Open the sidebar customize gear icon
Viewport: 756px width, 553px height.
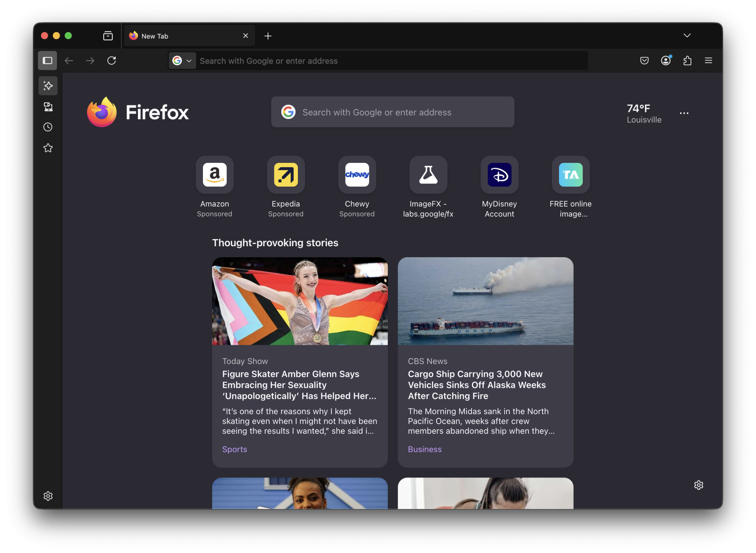48,496
